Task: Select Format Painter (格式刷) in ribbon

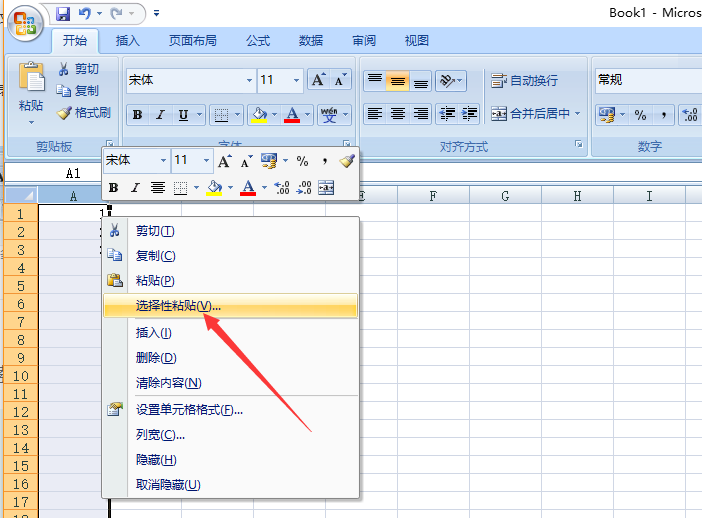Action: coord(83,113)
